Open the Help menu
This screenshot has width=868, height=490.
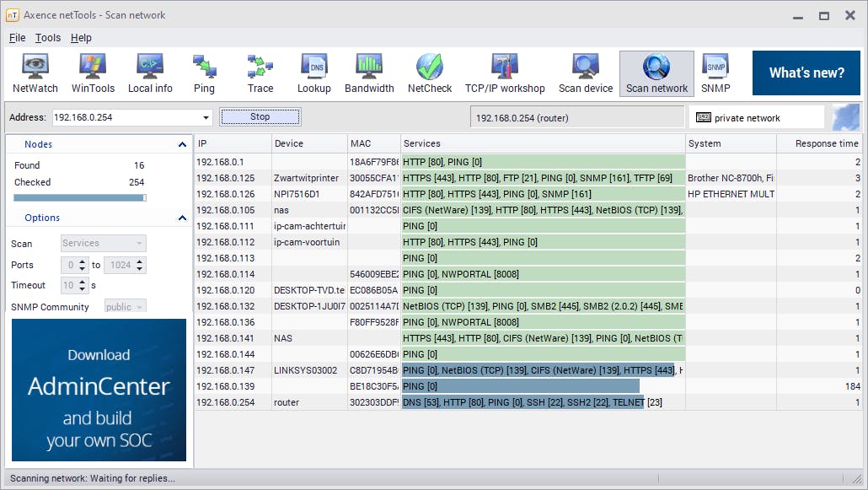point(81,38)
